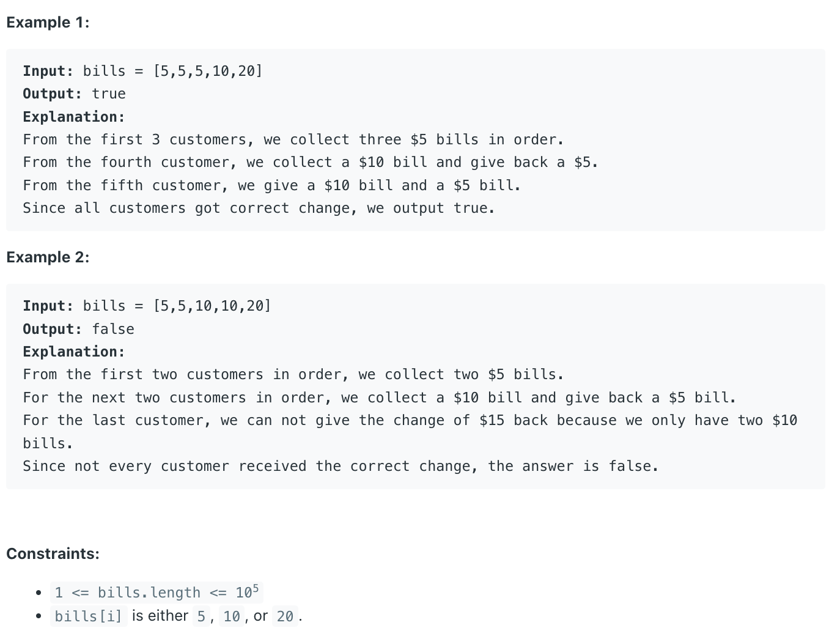Click the "Constraints:" heading
840x636 pixels.
53,554
